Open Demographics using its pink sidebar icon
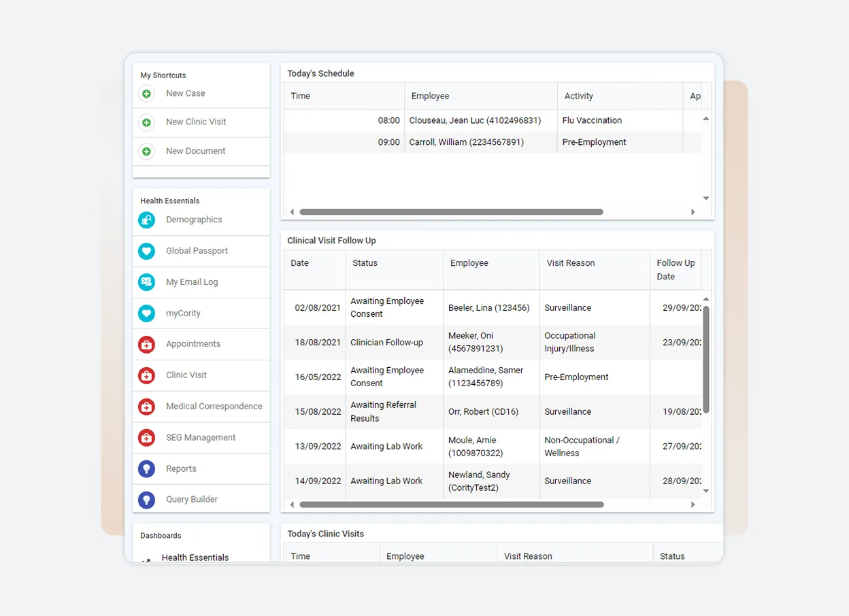 tap(146, 220)
